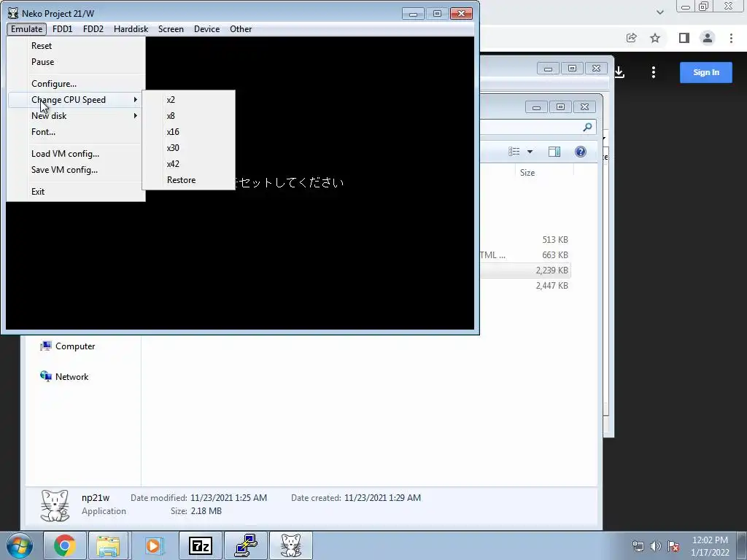Set CPU speed to x8
Viewport: 747px width, 560px height.
189,116
